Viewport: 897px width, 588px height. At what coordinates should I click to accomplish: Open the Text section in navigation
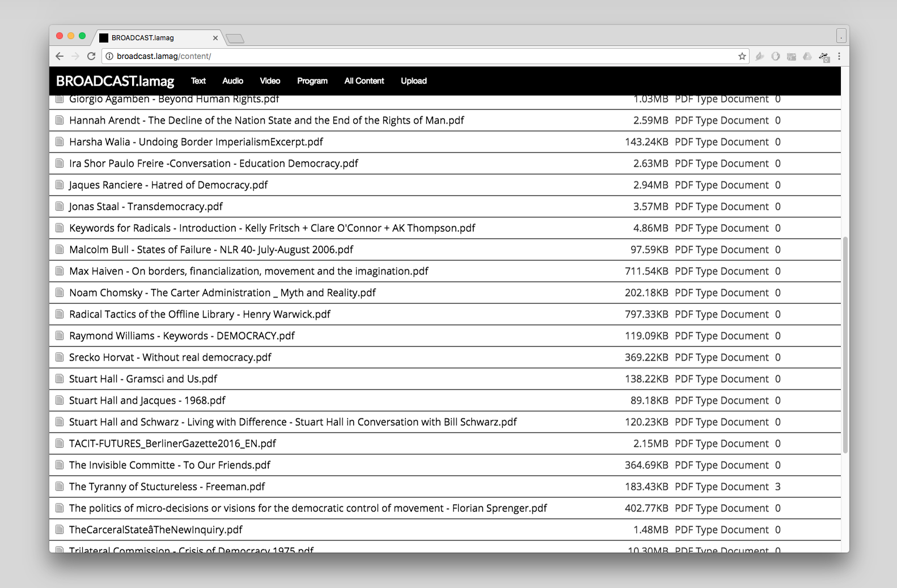[198, 81]
